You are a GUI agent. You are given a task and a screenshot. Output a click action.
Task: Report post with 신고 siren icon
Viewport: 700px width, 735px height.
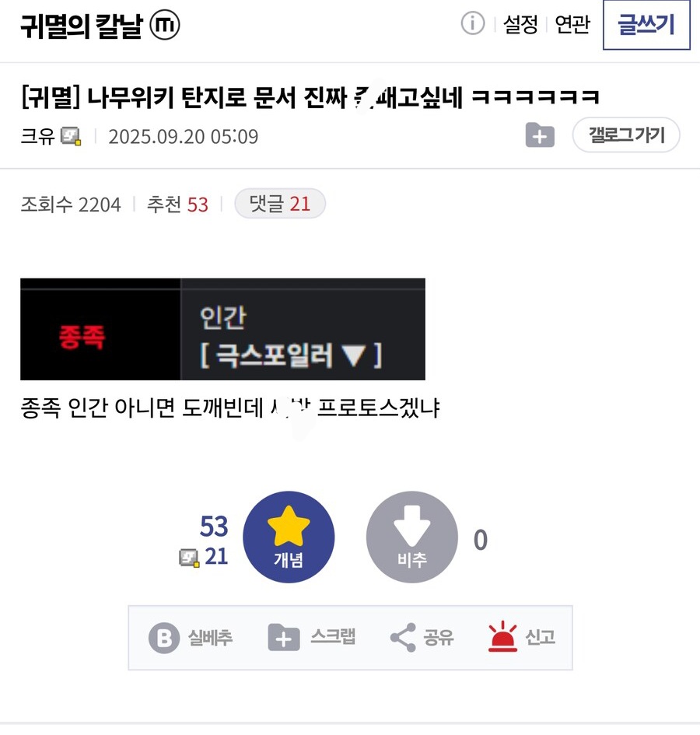pos(502,636)
